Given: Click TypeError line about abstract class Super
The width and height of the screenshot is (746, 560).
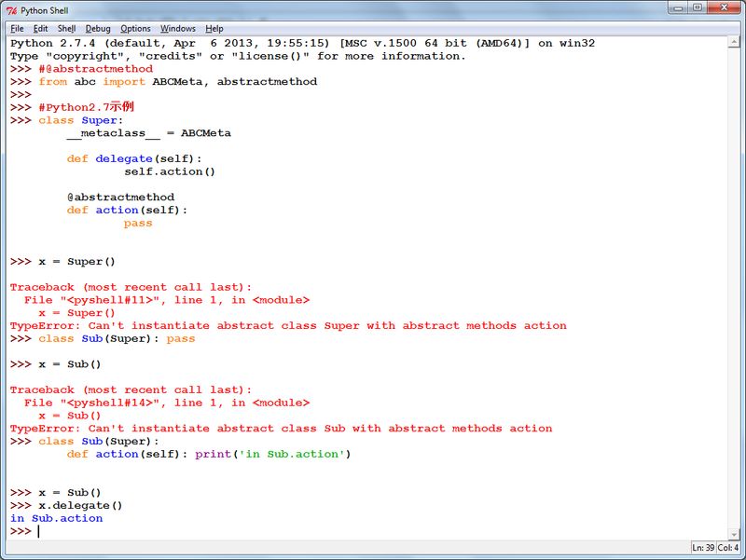Looking at the screenshot, I should click(x=288, y=325).
